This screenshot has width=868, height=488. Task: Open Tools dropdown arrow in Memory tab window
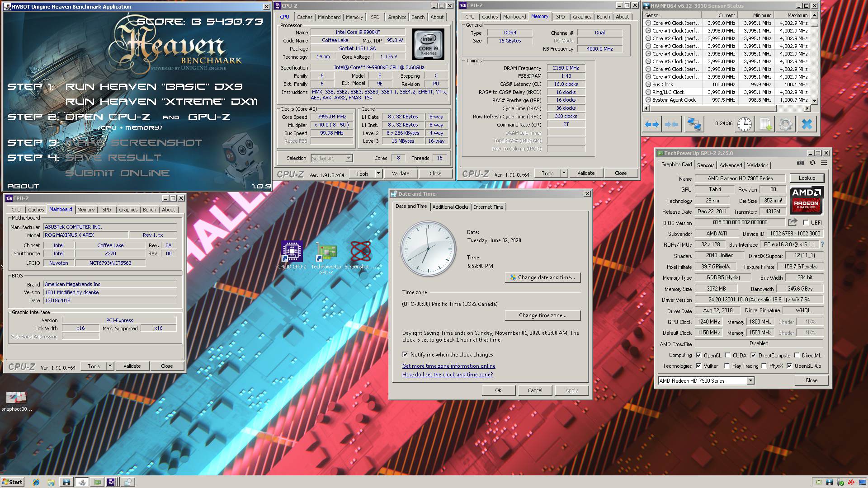[x=564, y=173]
